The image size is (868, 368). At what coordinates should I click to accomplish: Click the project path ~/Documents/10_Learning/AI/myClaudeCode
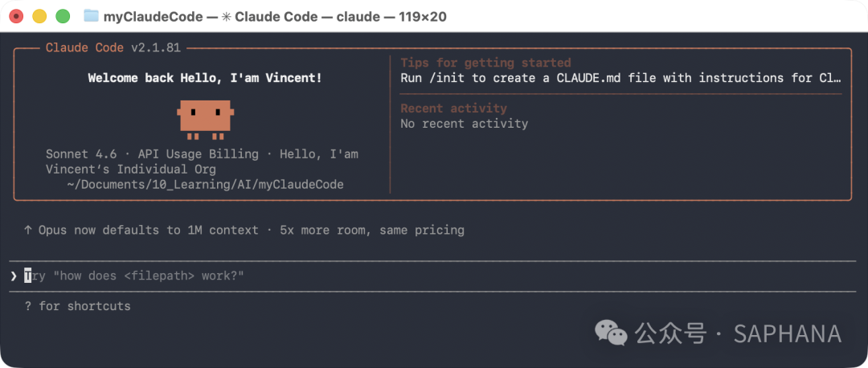[206, 184]
